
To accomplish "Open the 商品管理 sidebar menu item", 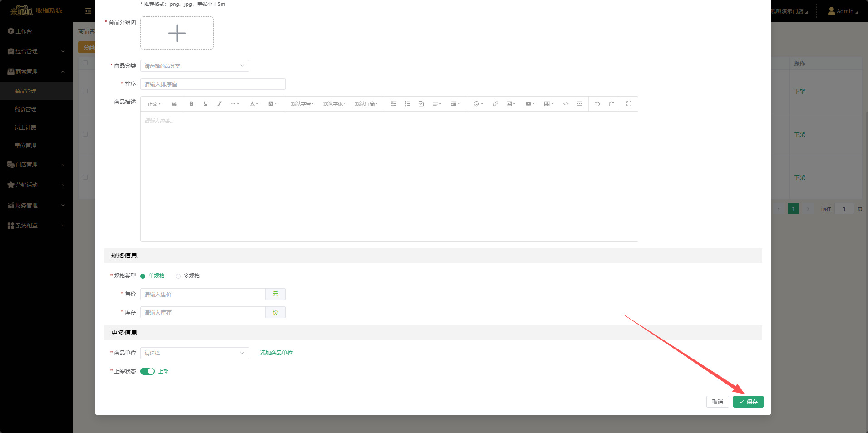I will [26, 90].
